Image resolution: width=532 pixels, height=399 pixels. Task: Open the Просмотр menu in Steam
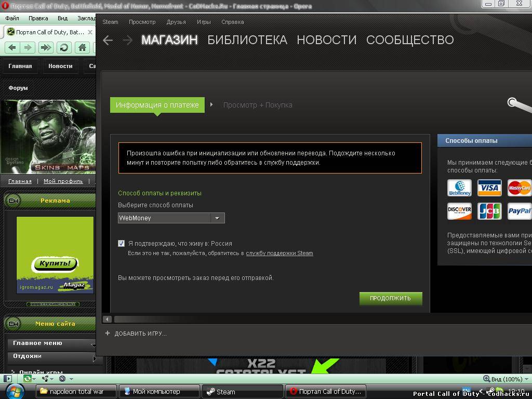(142, 22)
